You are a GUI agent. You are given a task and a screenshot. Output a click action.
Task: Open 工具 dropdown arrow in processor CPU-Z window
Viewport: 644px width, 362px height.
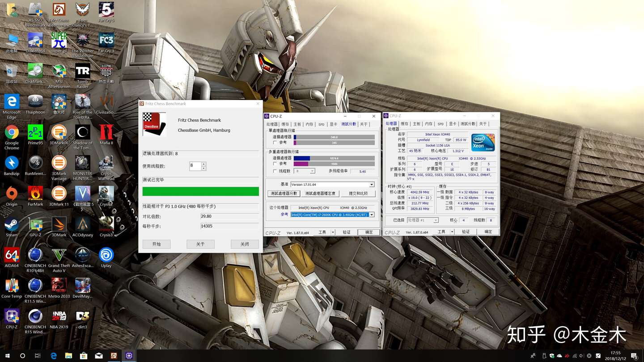coord(452,232)
